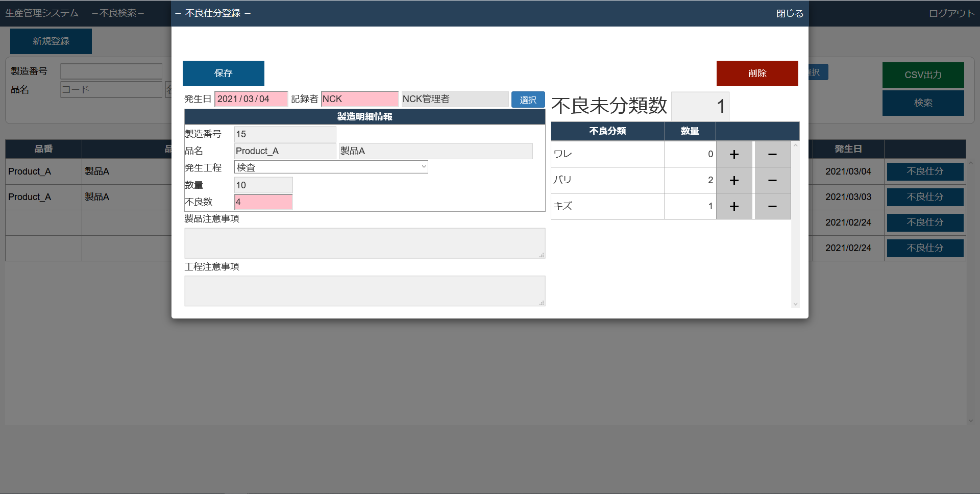
Task: Click the red 削除 delete button
Action: point(757,73)
